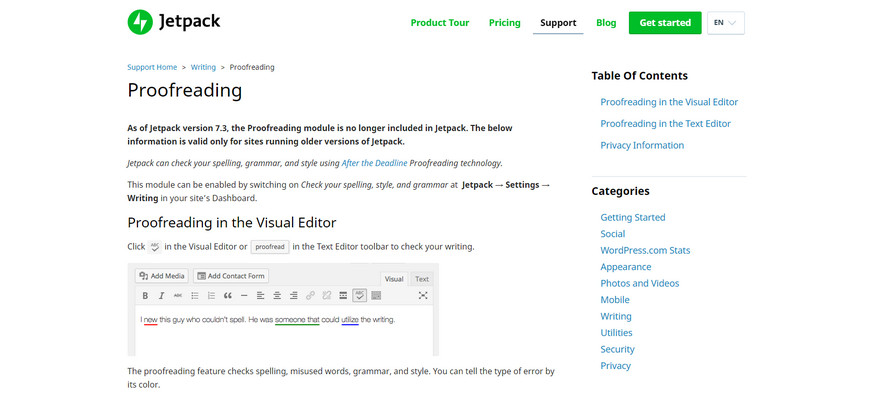Switch to the Visual editor tab
870x394 pixels.
click(394, 279)
